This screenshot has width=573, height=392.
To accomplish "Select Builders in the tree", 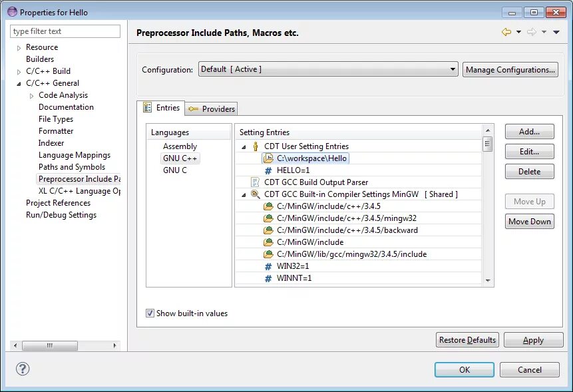I will [x=40, y=59].
